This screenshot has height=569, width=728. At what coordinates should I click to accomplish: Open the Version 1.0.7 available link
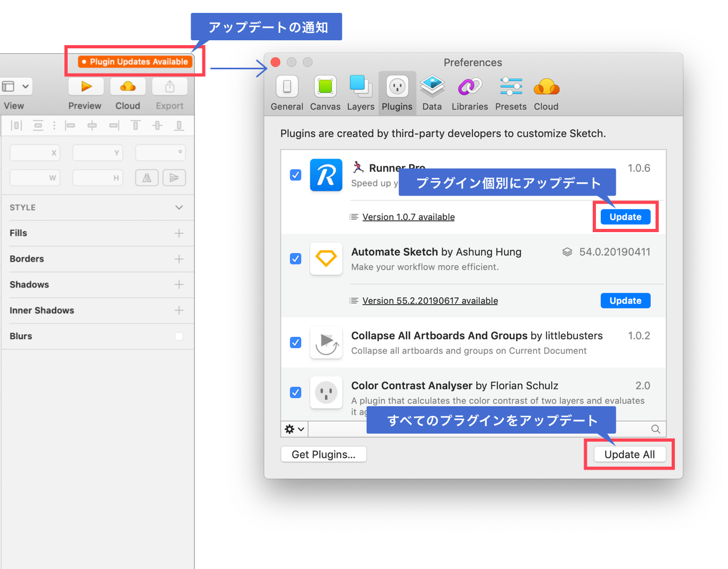click(409, 217)
